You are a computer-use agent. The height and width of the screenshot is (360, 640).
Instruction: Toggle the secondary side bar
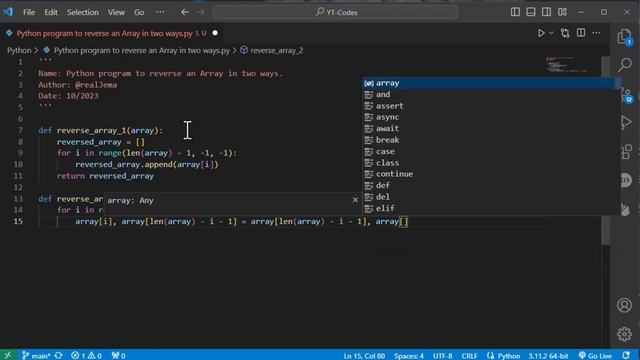coord(547,12)
